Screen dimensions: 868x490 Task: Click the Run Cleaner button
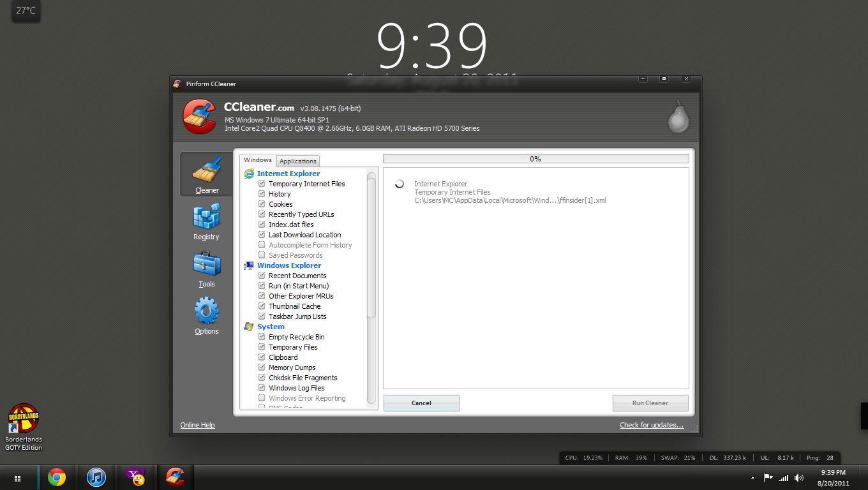click(650, 403)
